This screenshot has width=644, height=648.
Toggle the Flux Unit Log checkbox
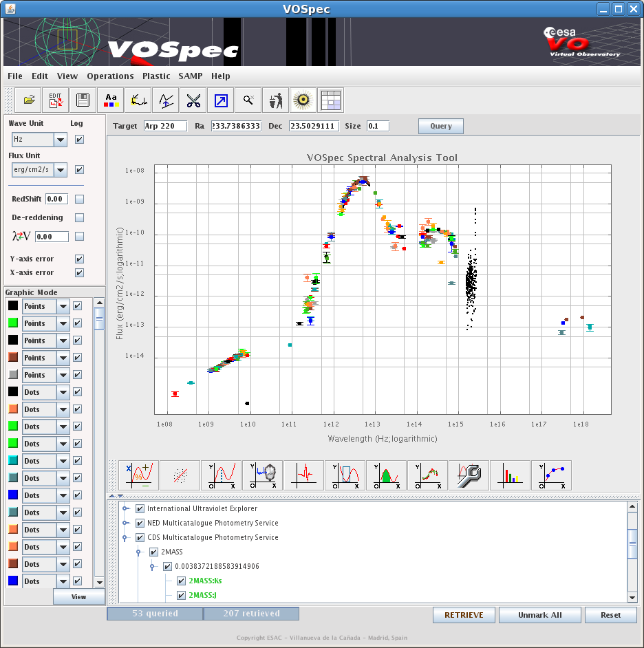79,169
